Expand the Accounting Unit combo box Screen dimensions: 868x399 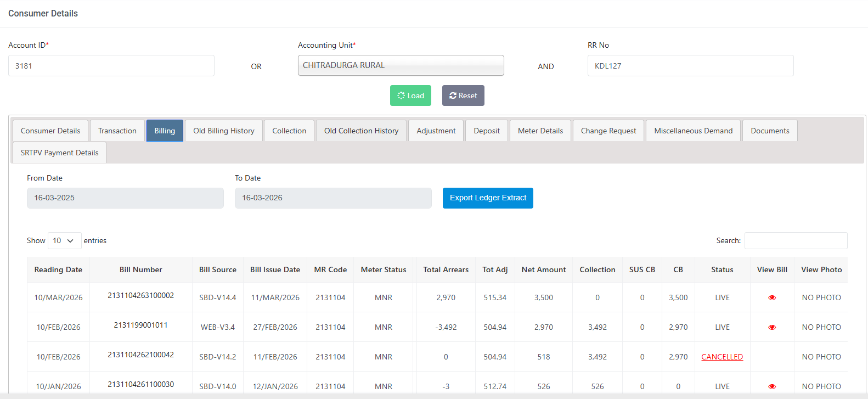[x=401, y=65]
